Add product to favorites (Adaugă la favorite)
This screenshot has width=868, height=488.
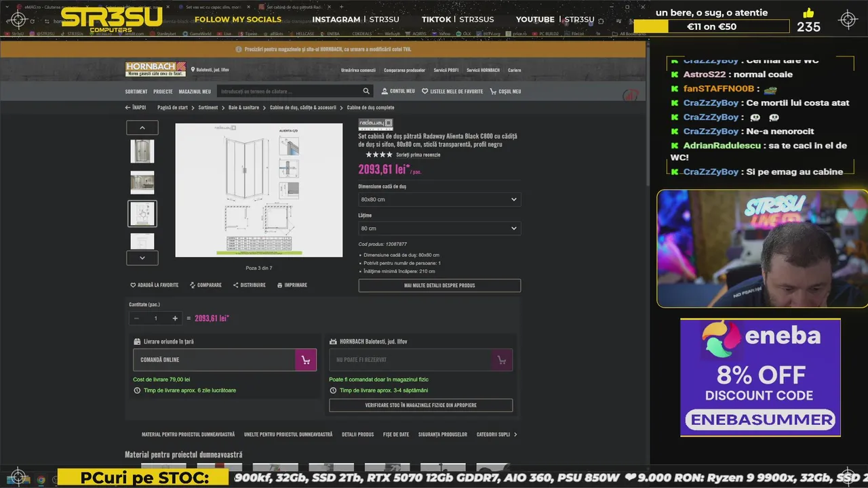tap(155, 285)
